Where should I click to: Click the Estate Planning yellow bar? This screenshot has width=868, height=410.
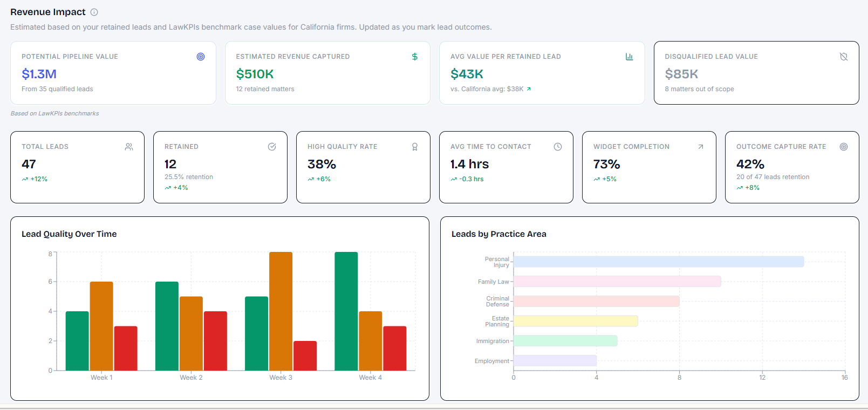pos(576,321)
